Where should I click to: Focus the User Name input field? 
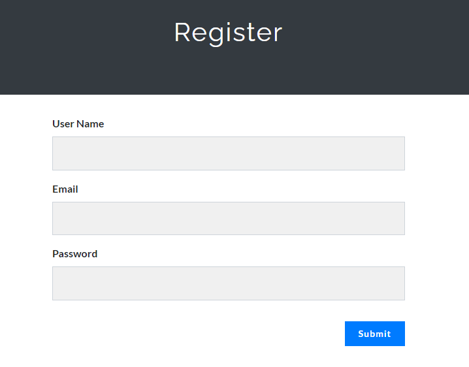(228, 153)
